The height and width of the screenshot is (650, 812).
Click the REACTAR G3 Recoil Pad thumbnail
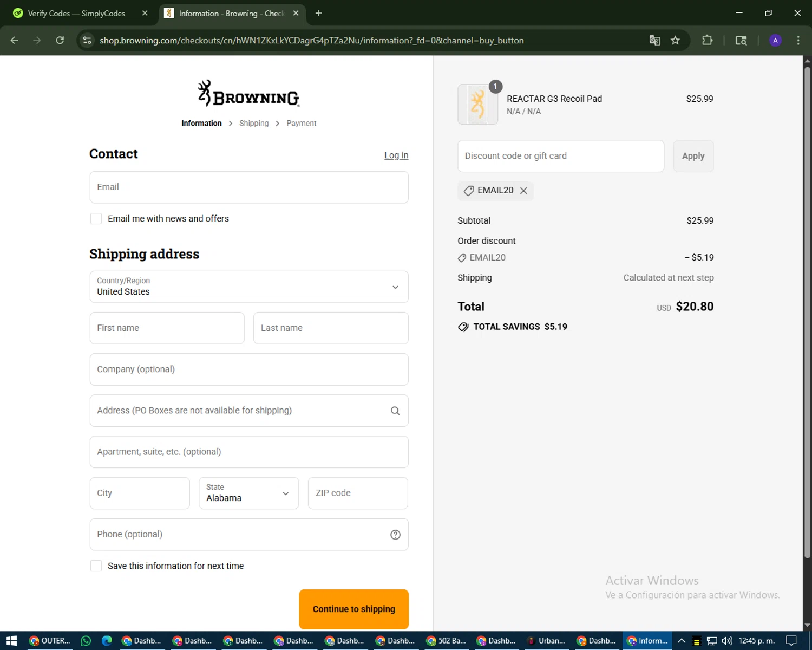(x=478, y=105)
